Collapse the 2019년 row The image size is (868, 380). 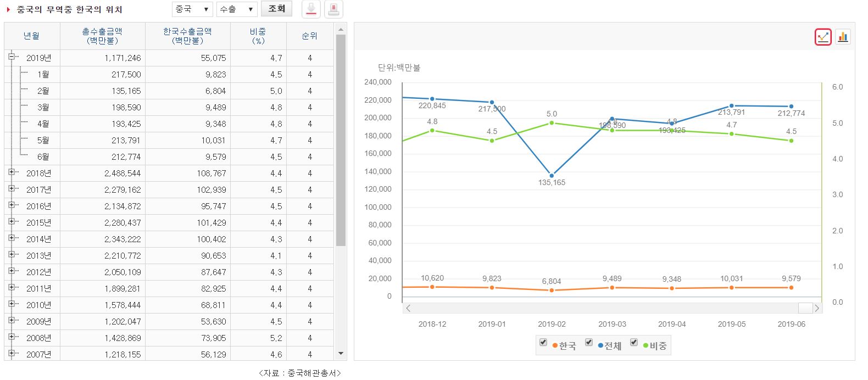11,57
